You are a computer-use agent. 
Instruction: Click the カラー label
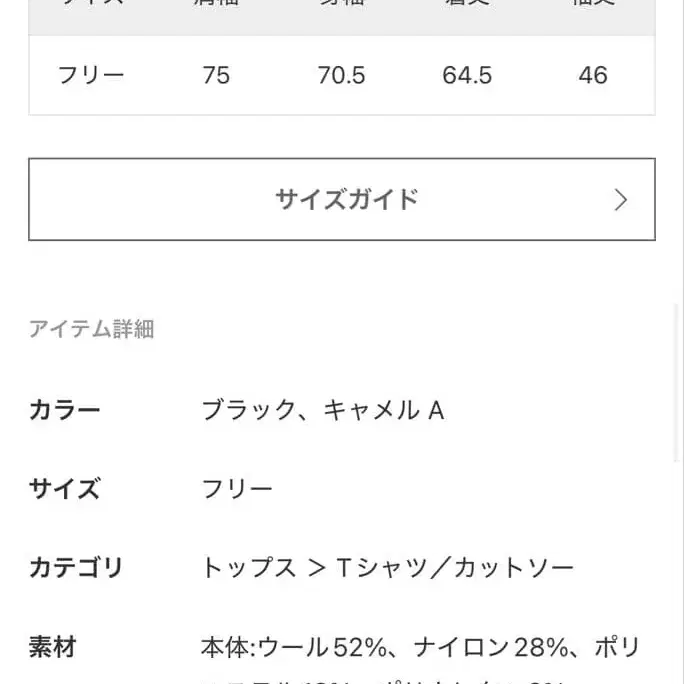(x=65, y=410)
